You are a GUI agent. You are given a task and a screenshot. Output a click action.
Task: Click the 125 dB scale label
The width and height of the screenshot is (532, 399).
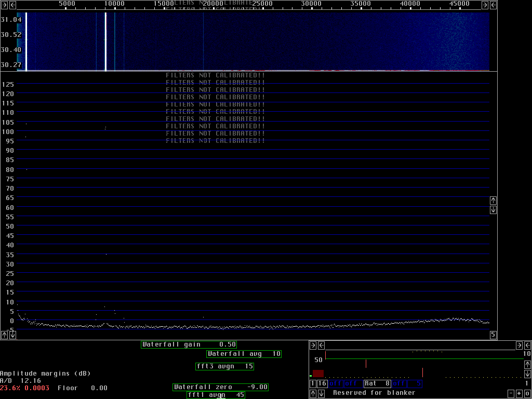[8, 85]
